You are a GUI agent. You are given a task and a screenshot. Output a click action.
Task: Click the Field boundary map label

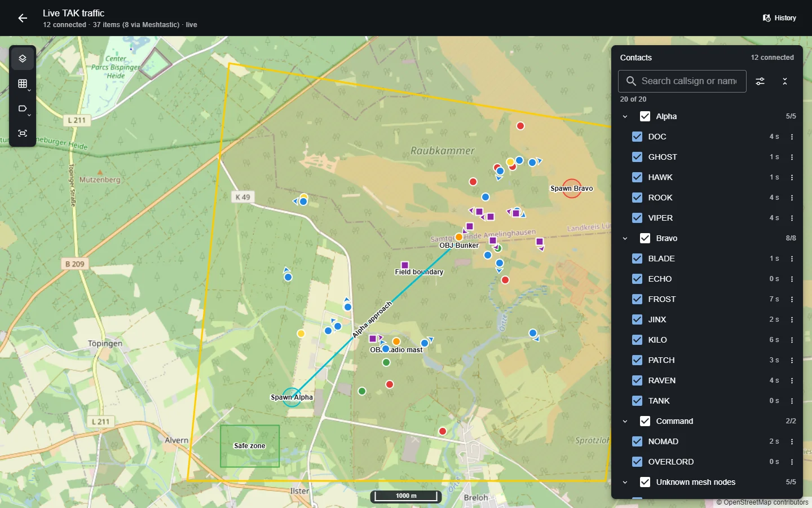coord(419,272)
